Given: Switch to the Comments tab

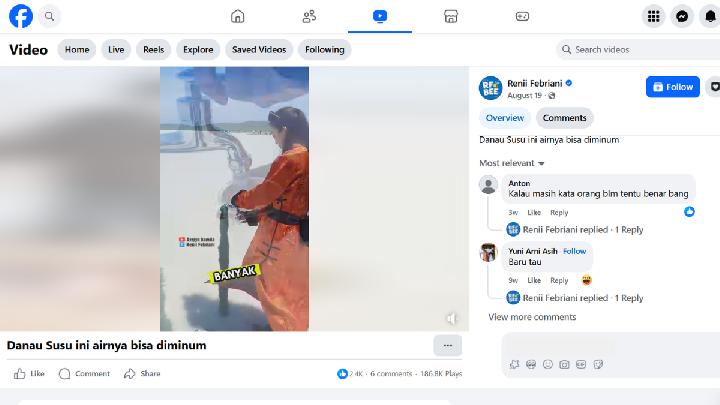Looking at the screenshot, I should point(564,118).
